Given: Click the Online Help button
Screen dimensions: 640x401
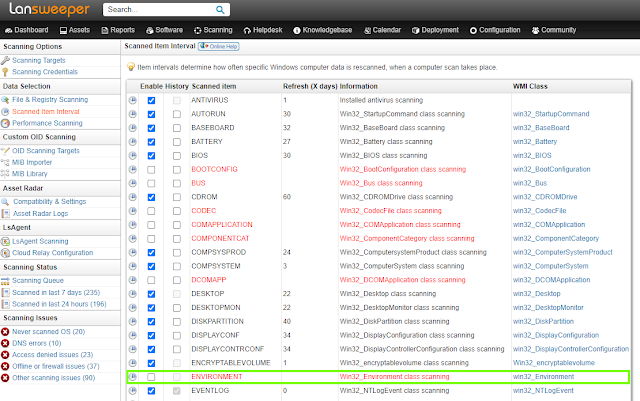Looking at the screenshot, I should [x=219, y=47].
